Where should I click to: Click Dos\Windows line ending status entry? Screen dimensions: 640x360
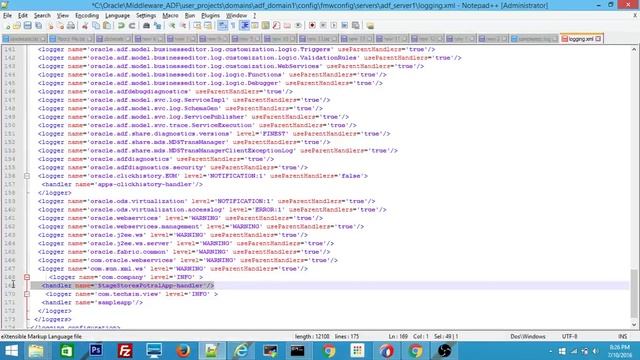(528, 336)
